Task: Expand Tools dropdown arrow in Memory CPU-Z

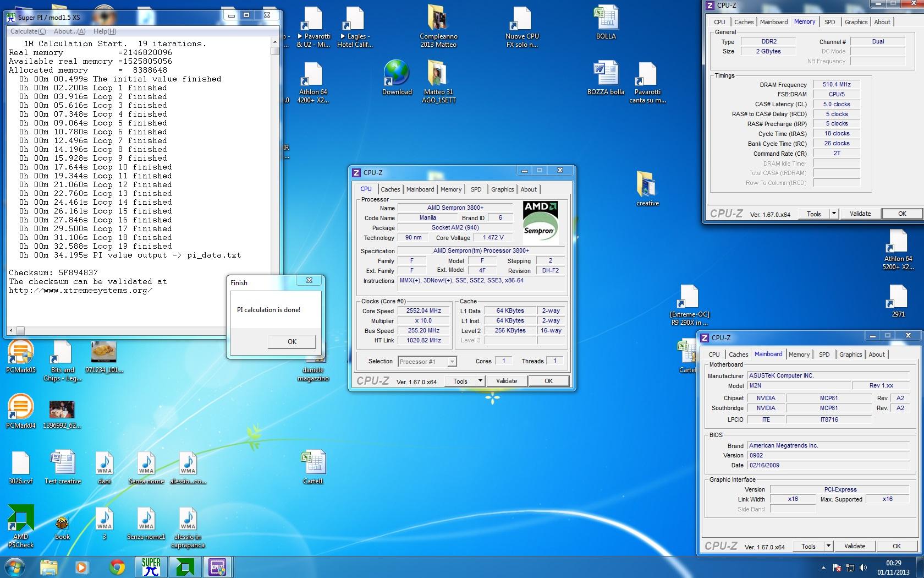Action: (834, 214)
